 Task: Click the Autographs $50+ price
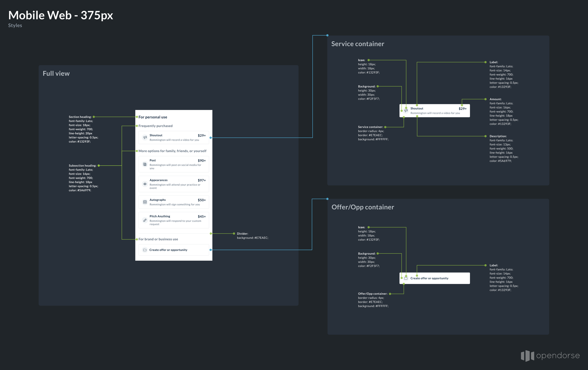point(202,200)
